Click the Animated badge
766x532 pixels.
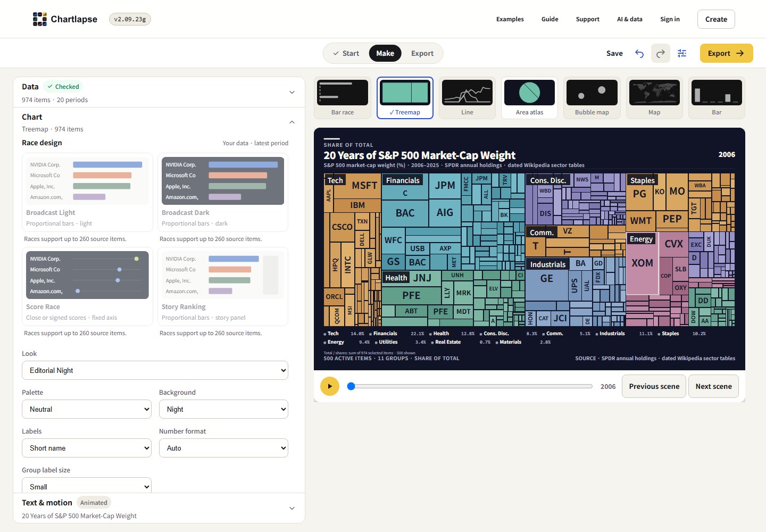pos(94,503)
